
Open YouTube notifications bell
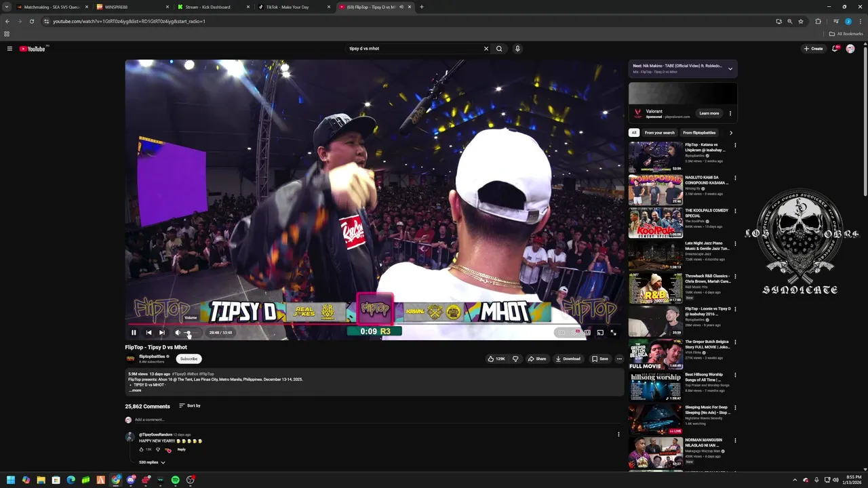tap(835, 49)
